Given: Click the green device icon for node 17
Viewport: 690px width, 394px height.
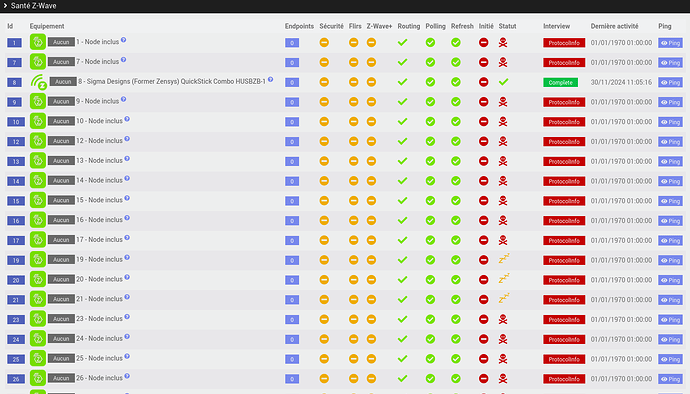Looking at the screenshot, I should click(38, 239).
